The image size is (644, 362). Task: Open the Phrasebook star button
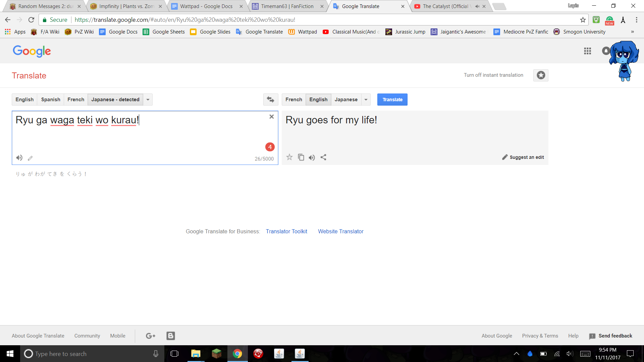pyautogui.click(x=541, y=75)
